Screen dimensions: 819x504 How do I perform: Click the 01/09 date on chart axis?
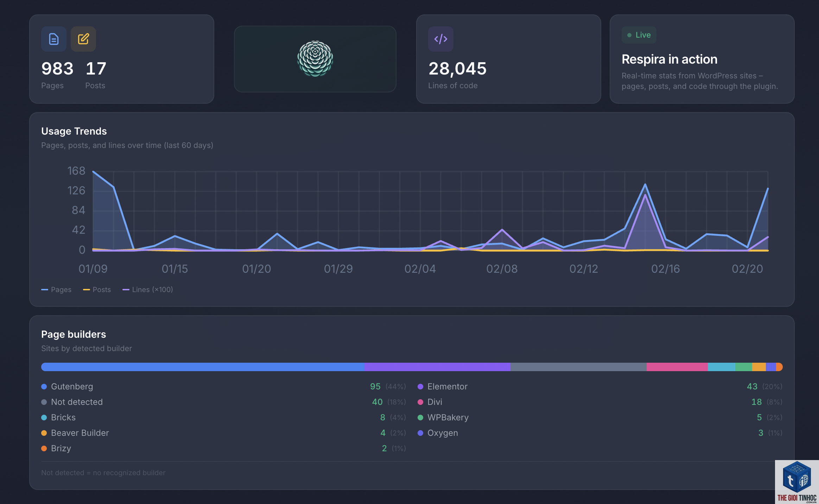point(93,269)
